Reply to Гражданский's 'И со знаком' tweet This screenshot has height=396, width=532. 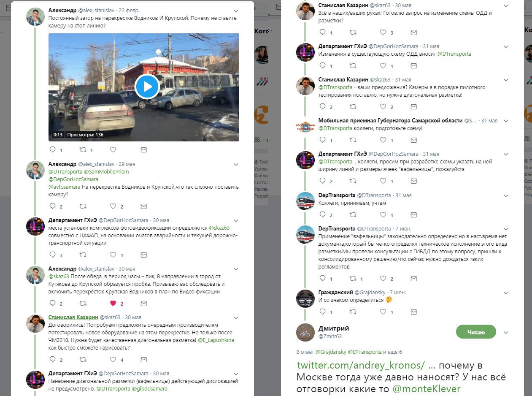pos(323,312)
